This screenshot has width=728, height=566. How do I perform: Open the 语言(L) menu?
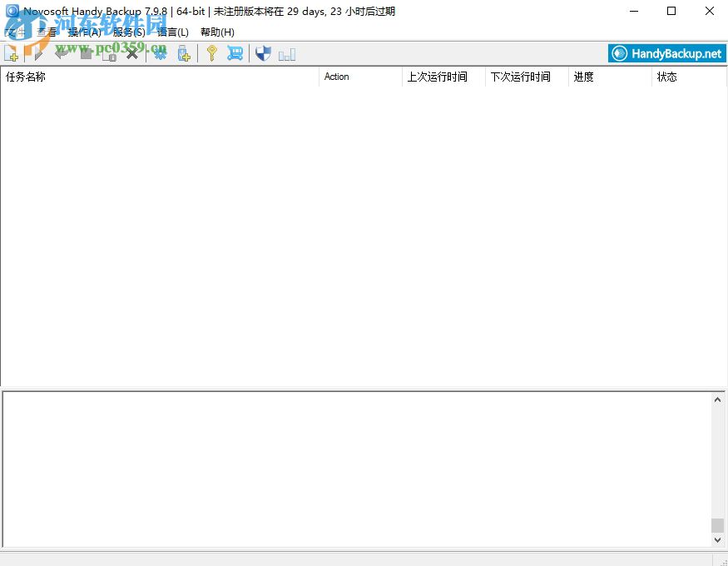coord(171,32)
